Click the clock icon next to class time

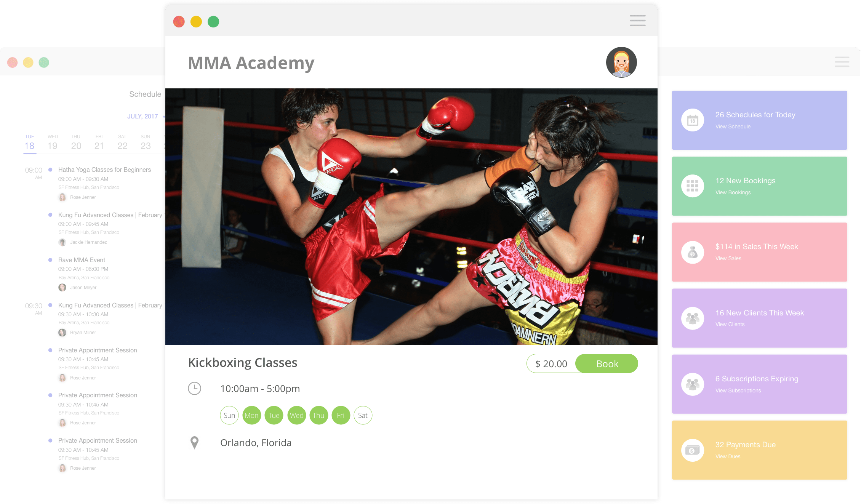(194, 389)
